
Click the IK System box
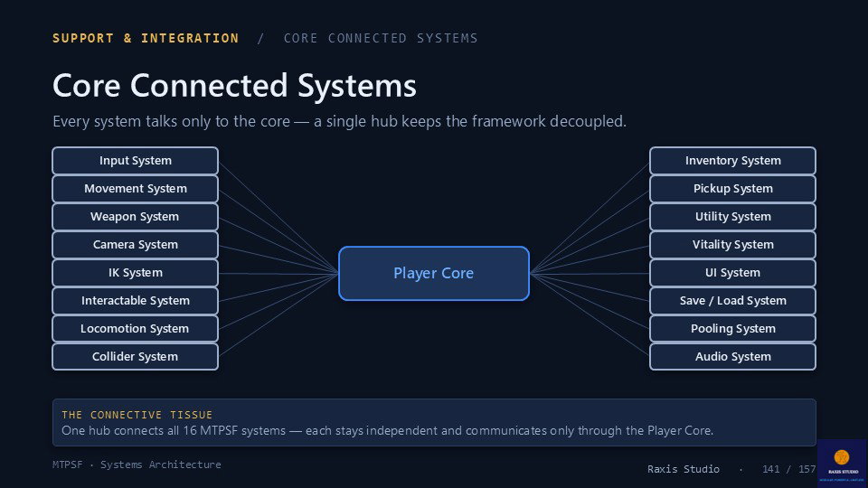pos(135,273)
